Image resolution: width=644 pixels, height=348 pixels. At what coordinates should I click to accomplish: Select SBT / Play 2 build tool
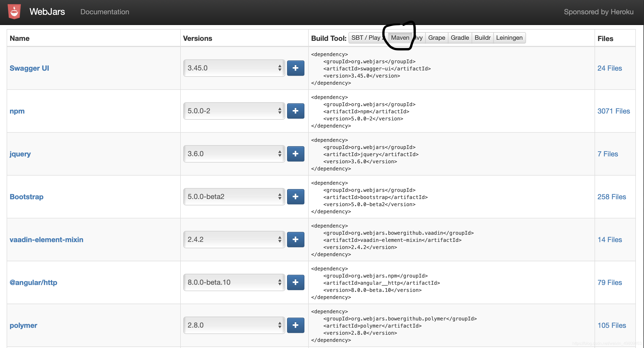click(x=368, y=38)
